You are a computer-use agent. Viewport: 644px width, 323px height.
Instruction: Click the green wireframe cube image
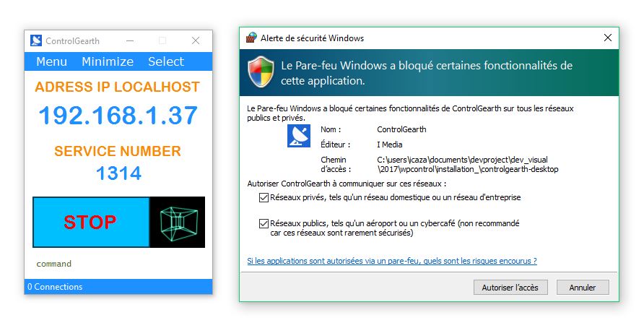click(x=177, y=222)
